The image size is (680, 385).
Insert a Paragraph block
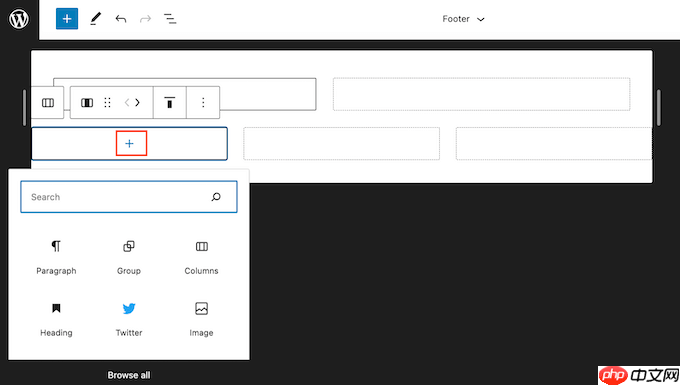pos(56,257)
